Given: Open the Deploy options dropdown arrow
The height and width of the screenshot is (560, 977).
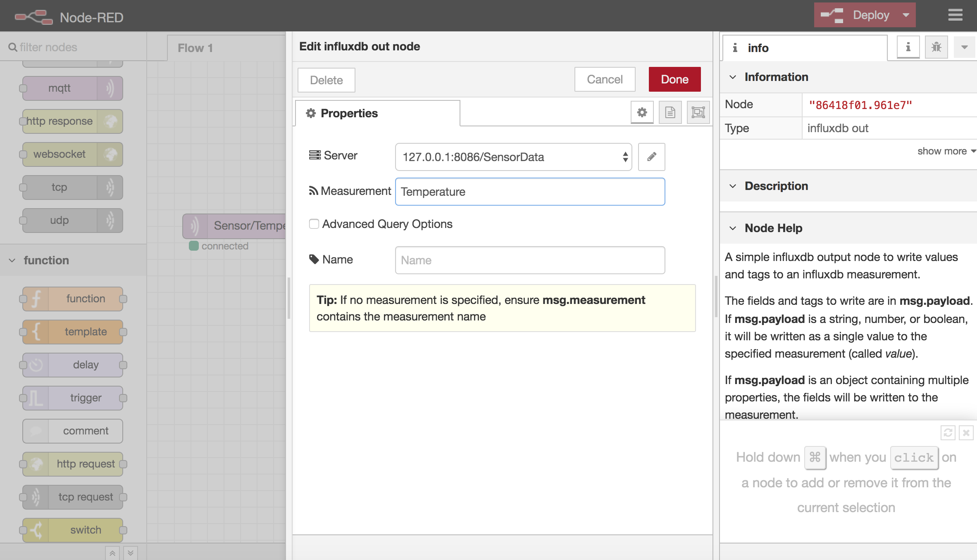Looking at the screenshot, I should coord(906,15).
